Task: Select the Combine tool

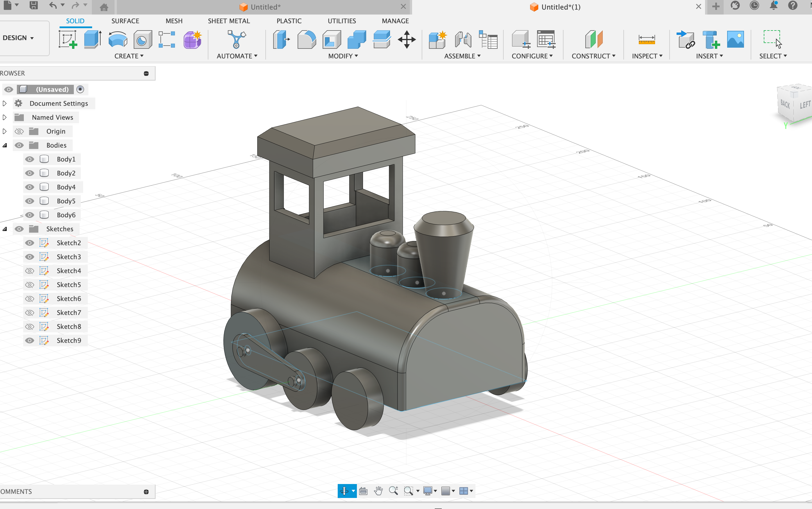Action: (x=357, y=40)
